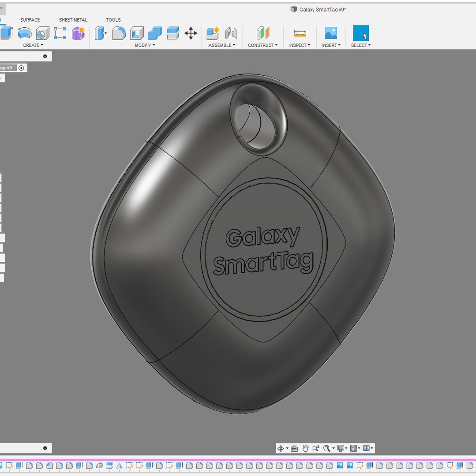Click the Galaxy SmartTag embossed text on model

coord(263,251)
